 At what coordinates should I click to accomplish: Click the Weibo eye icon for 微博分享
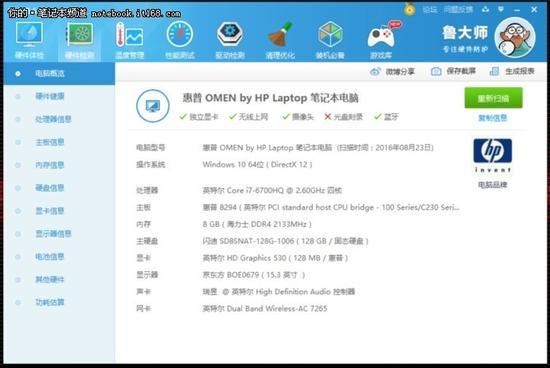375,72
